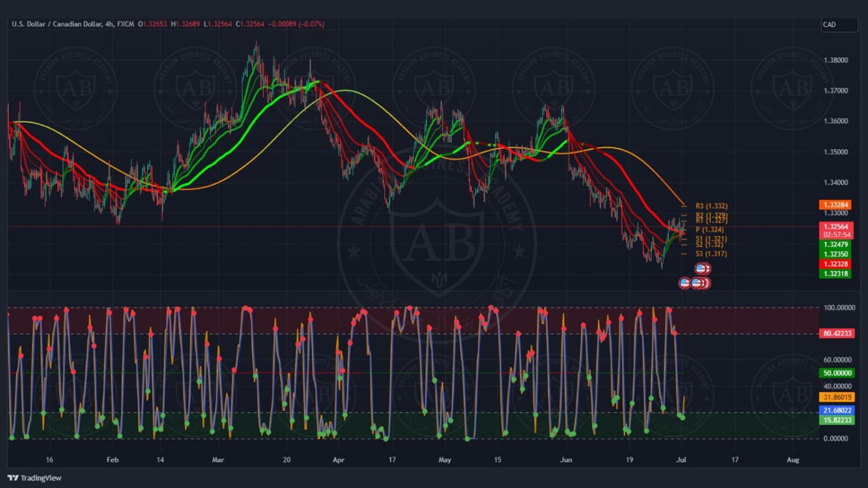The height and width of the screenshot is (488, 868).
Task: Select the low value L1.32564
Action: click(x=218, y=24)
